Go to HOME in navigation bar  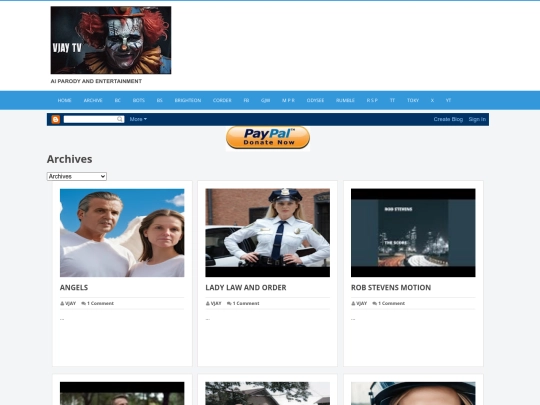64,101
